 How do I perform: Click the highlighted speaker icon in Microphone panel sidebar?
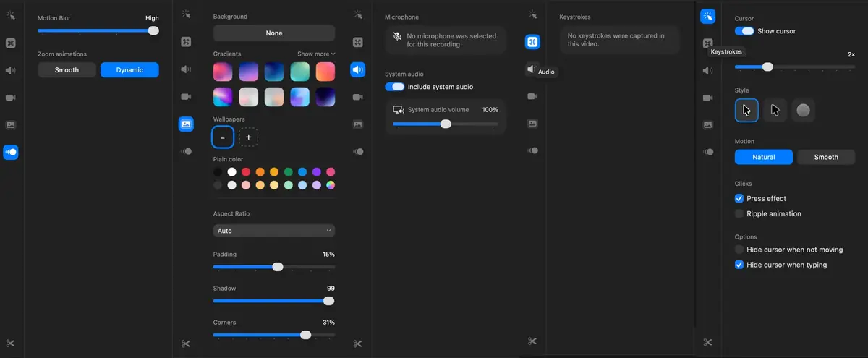click(358, 69)
